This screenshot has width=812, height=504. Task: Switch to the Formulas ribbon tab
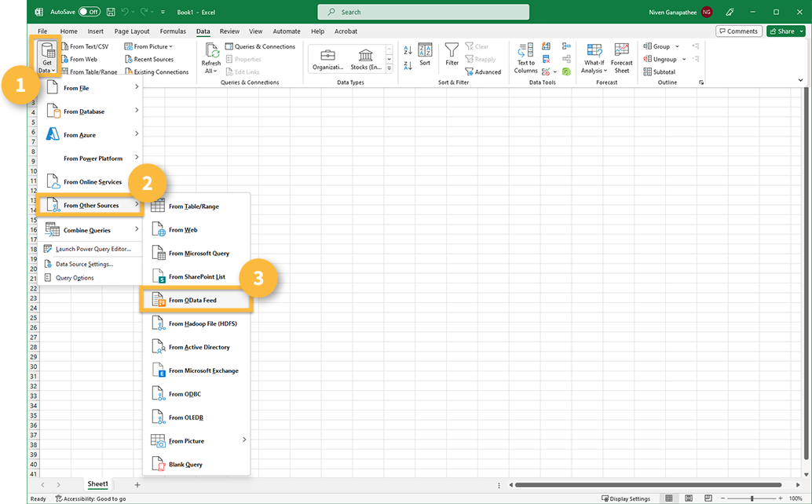[x=173, y=31]
